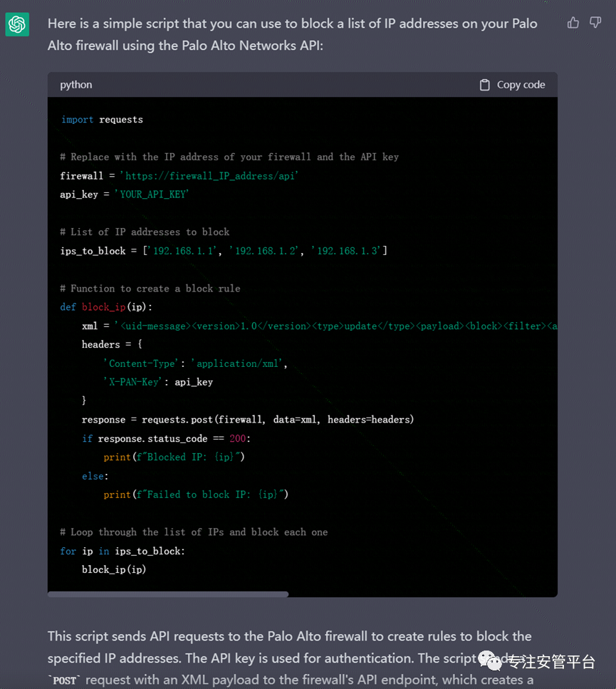Click the intro sentence 'Here is a simple script'

[x=293, y=34]
